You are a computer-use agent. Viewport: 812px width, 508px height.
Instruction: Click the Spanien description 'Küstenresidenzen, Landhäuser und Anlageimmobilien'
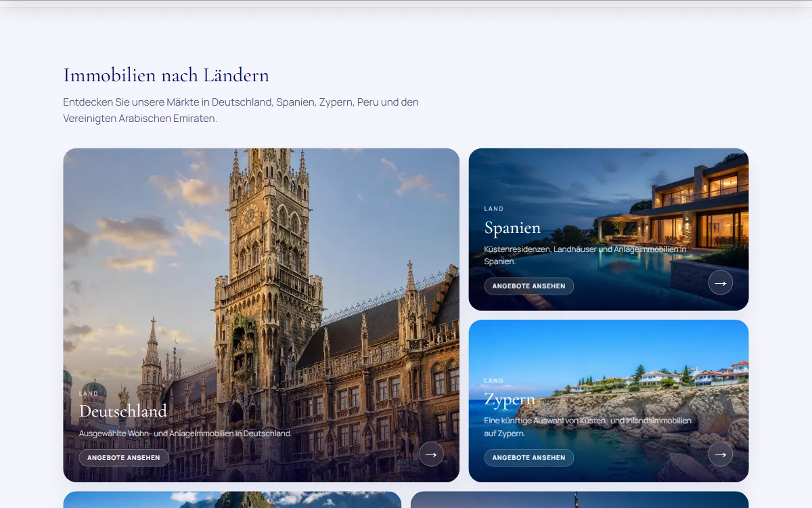581,249
